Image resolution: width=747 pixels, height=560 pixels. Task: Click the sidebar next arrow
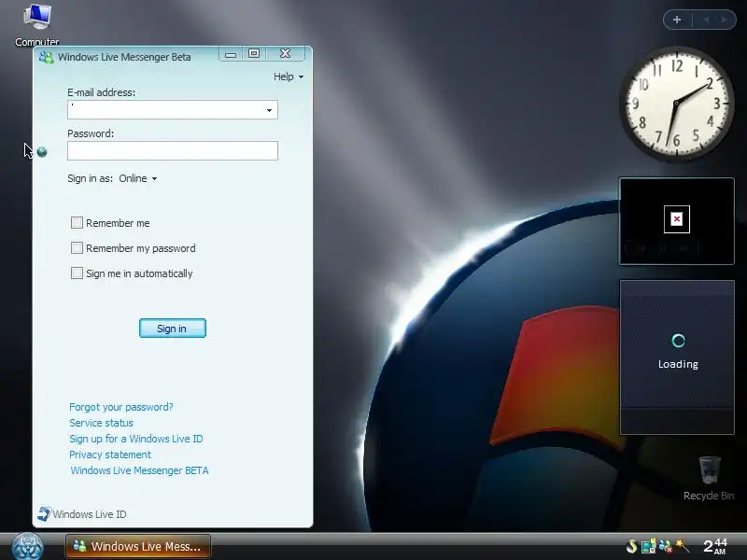click(x=725, y=20)
